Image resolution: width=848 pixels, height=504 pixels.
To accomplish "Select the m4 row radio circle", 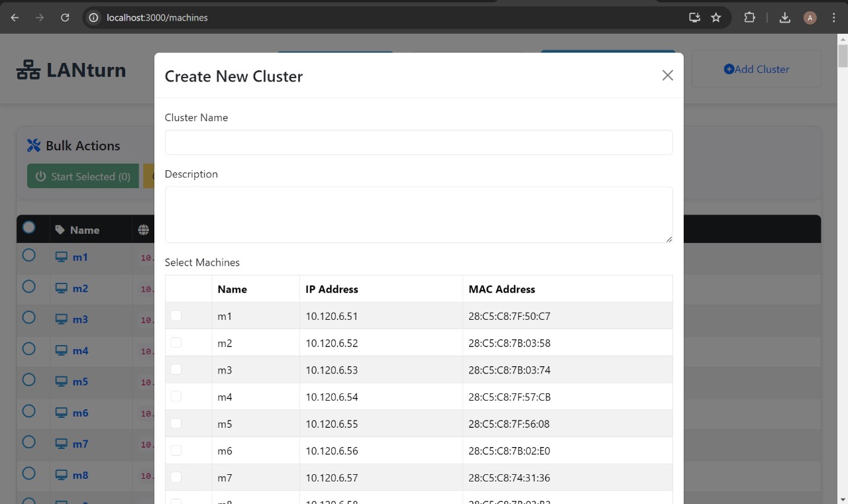I will click(28, 348).
